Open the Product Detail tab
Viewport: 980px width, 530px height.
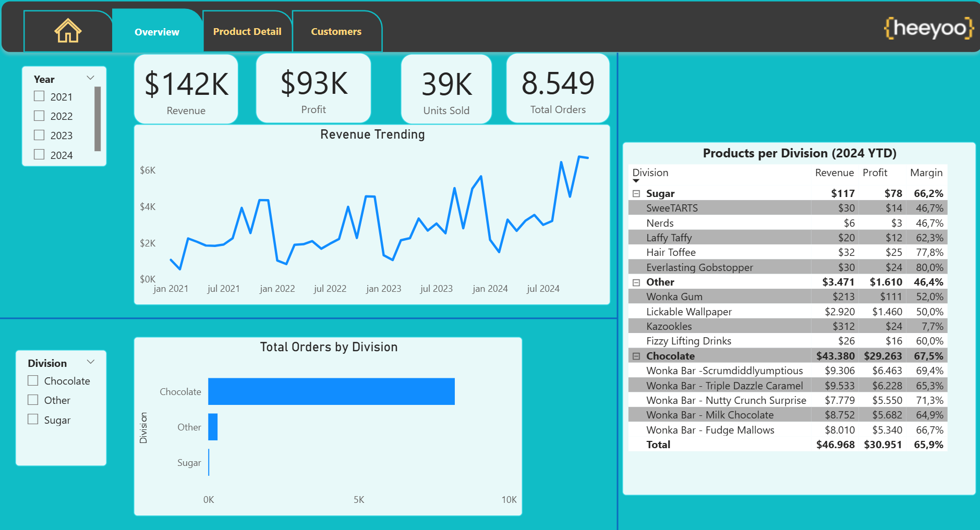tap(247, 31)
